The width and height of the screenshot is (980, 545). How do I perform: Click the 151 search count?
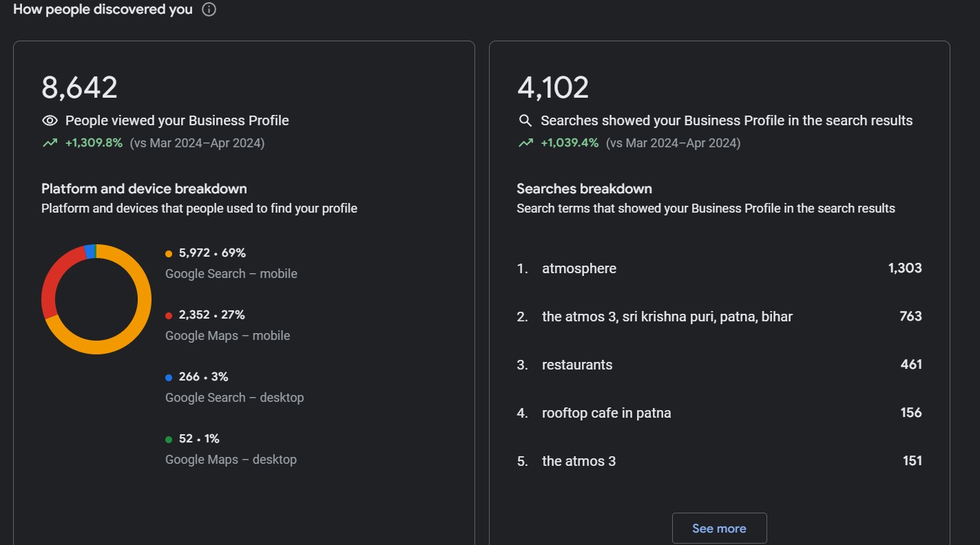[913, 461]
